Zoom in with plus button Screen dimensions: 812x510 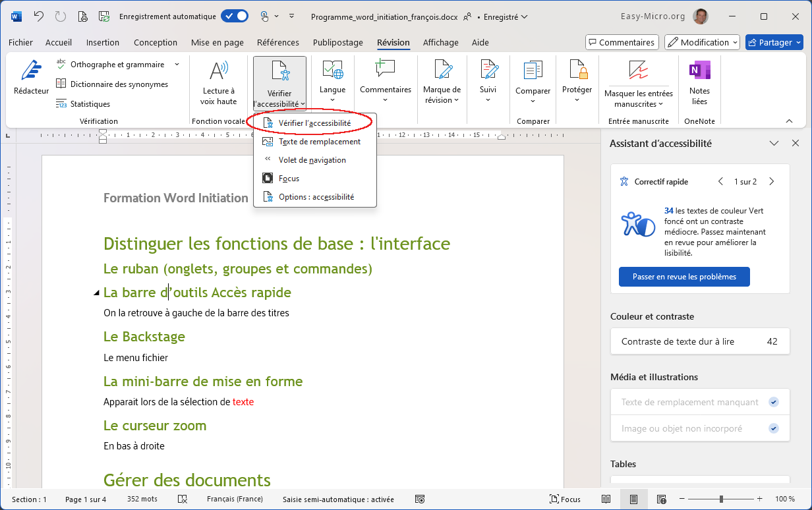point(760,499)
